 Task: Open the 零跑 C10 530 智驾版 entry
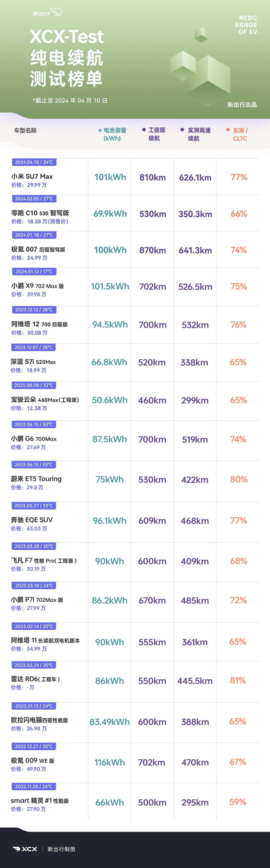click(40, 213)
